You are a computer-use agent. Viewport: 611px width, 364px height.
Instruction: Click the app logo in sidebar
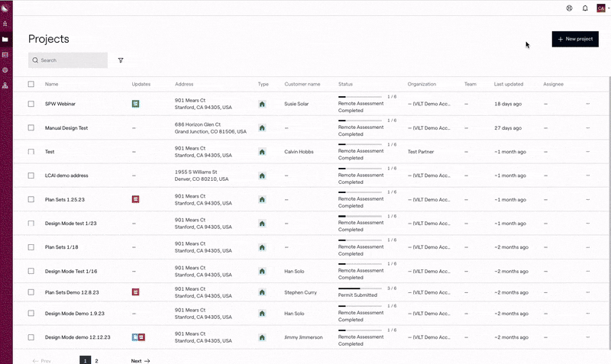pyautogui.click(x=5, y=8)
